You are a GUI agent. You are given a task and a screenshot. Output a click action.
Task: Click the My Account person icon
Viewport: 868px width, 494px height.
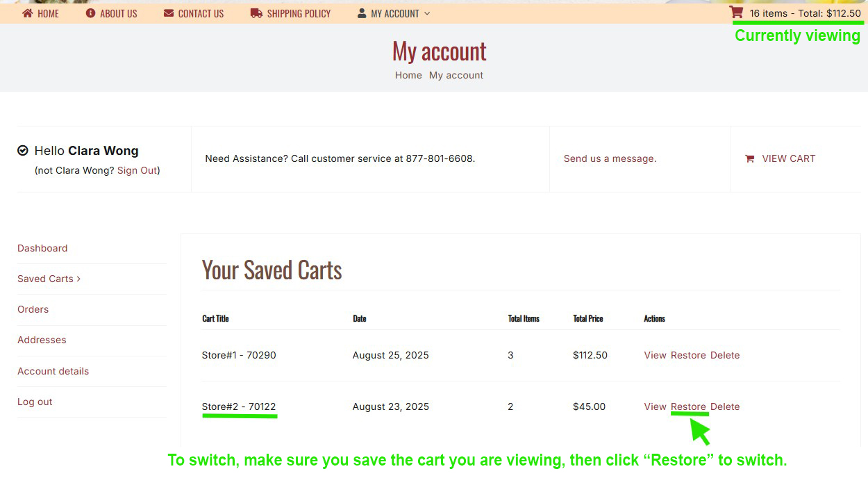[362, 13]
